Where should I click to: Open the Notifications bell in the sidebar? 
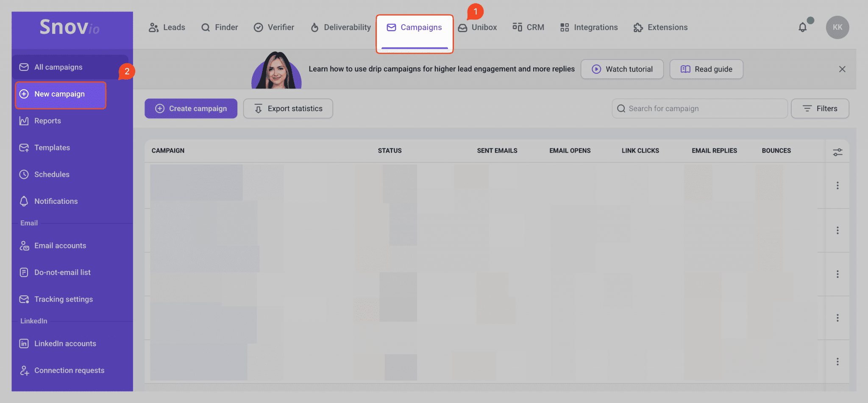coord(24,201)
